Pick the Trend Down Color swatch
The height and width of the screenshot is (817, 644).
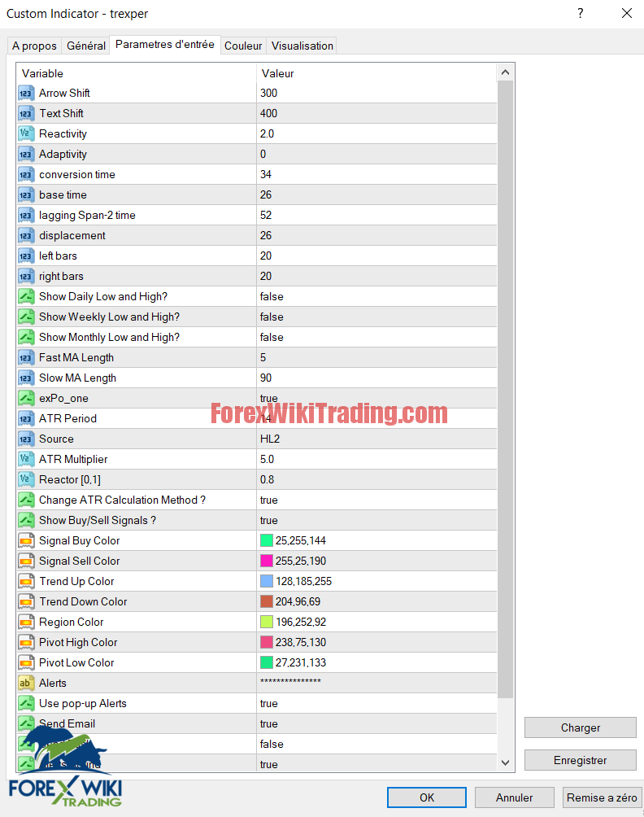267,601
